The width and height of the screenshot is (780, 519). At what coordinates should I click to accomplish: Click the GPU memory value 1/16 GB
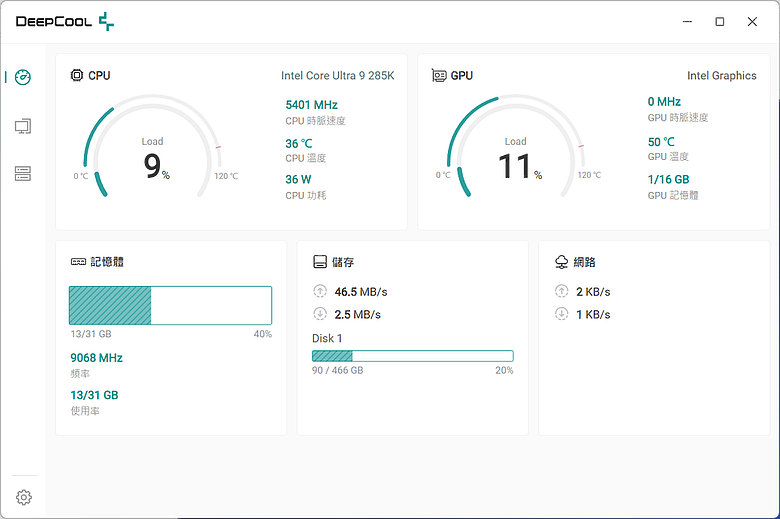click(x=668, y=179)
